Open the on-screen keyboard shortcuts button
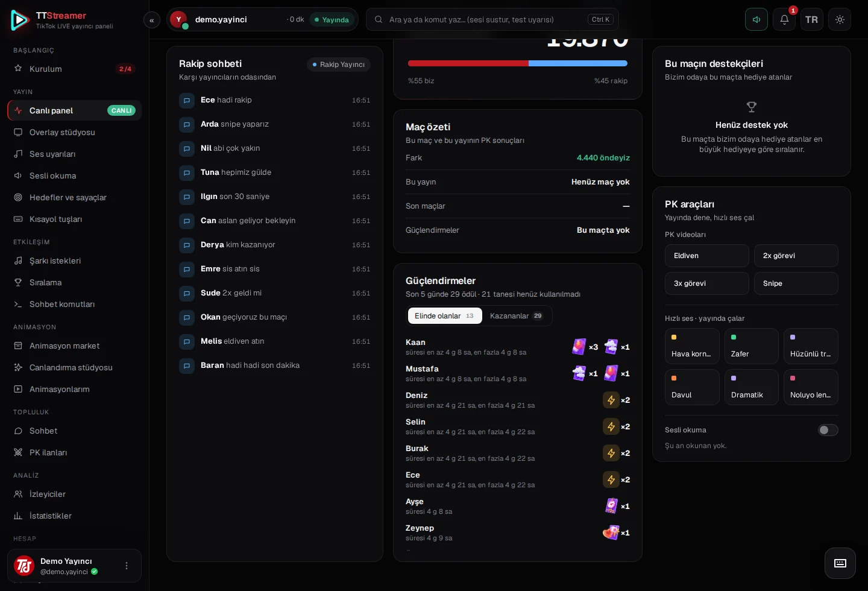 840,563
